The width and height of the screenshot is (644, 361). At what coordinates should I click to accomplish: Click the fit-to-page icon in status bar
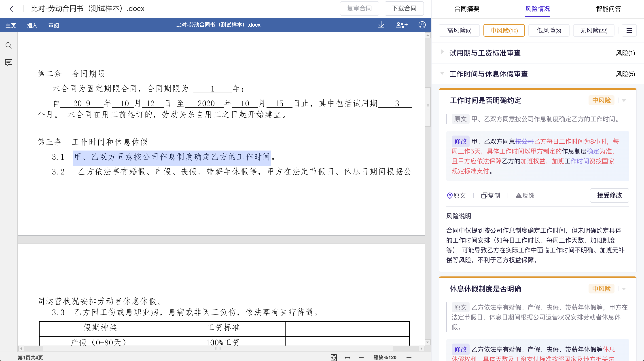click(x=334, y=357)
